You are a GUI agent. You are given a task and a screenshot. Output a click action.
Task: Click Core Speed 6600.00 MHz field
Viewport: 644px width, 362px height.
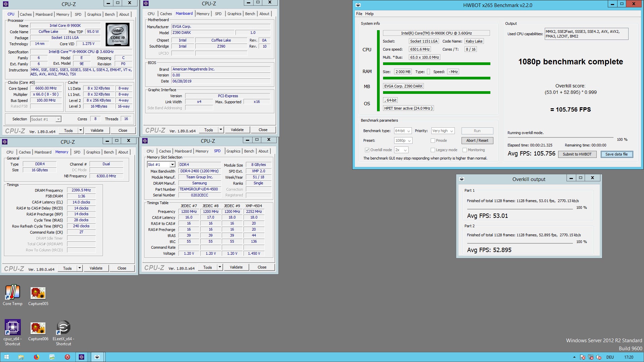coord(46,88)
